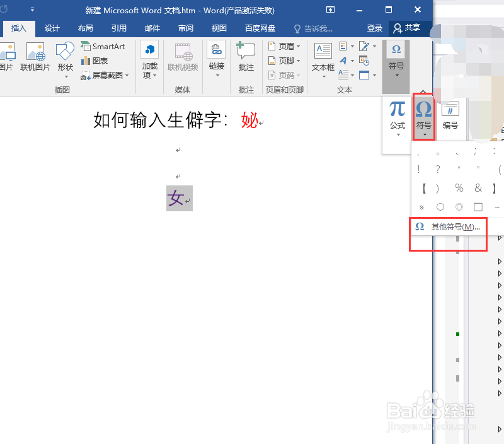The image size is (504, 444).
Task: Open the 百度网盘 tab
Action: [260, 28]
